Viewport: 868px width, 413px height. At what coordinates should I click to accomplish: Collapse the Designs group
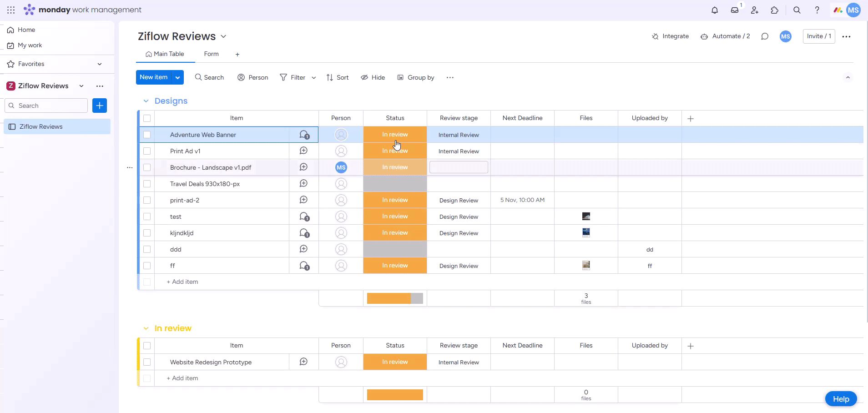pos(146,101)
